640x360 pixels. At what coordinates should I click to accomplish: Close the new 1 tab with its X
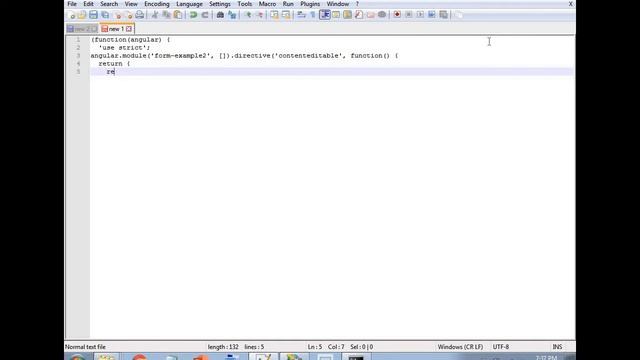point(129,29)
